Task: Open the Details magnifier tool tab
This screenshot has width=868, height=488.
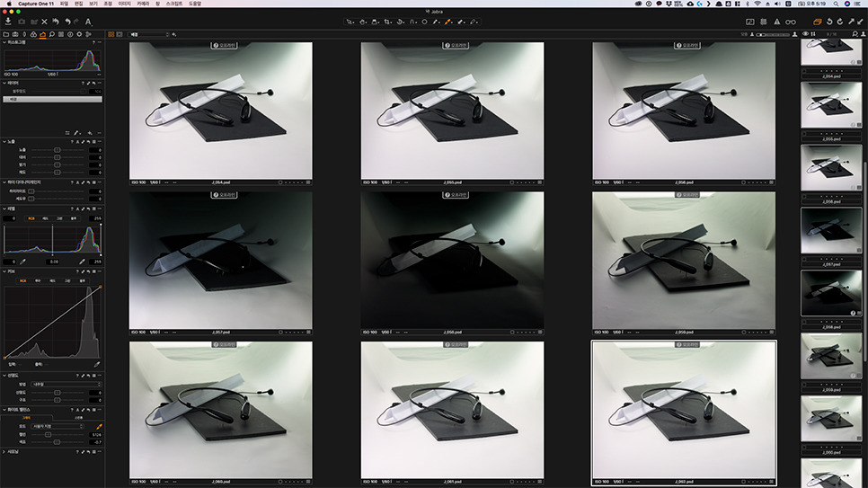Action: point(52,34)
